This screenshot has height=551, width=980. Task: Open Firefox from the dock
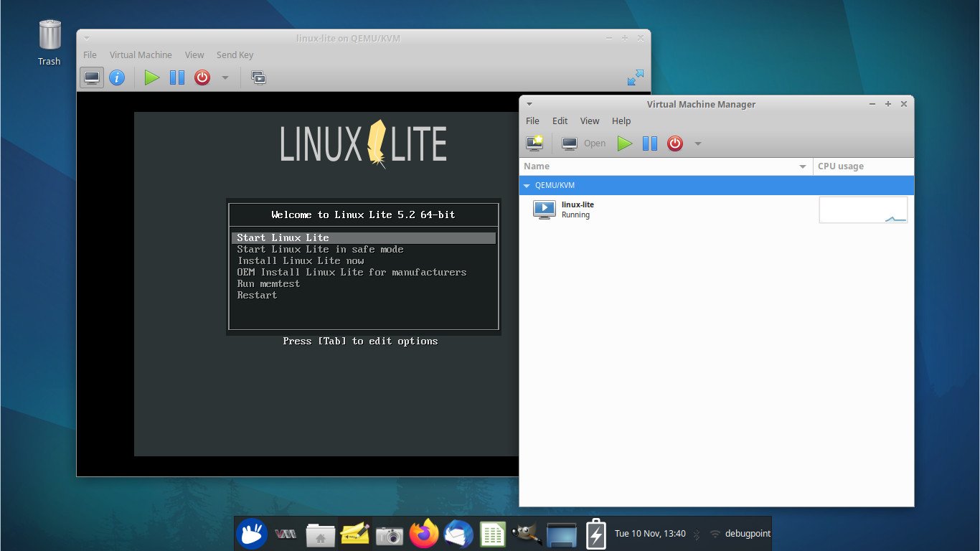[x=423, y=533]
